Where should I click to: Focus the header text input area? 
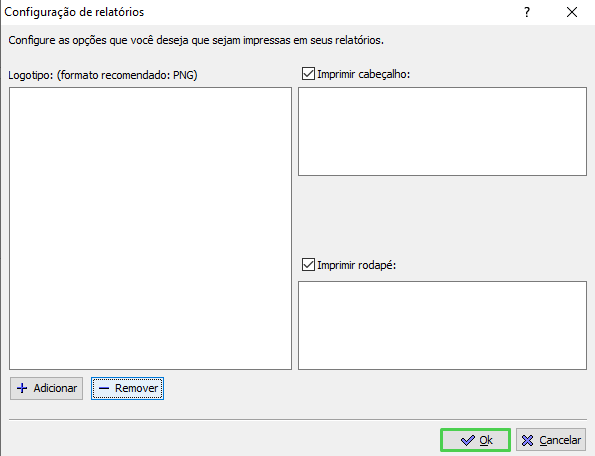pyautogui.click(x=442, y=132)
